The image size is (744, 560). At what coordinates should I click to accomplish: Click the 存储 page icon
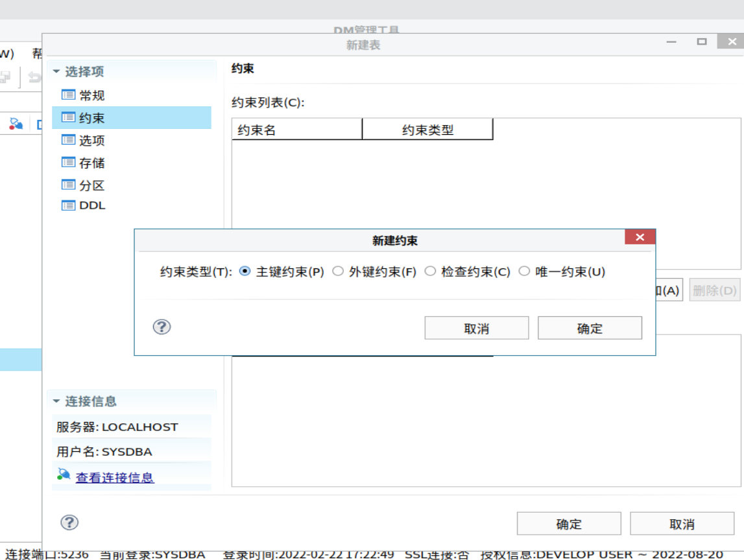point(68,163)
